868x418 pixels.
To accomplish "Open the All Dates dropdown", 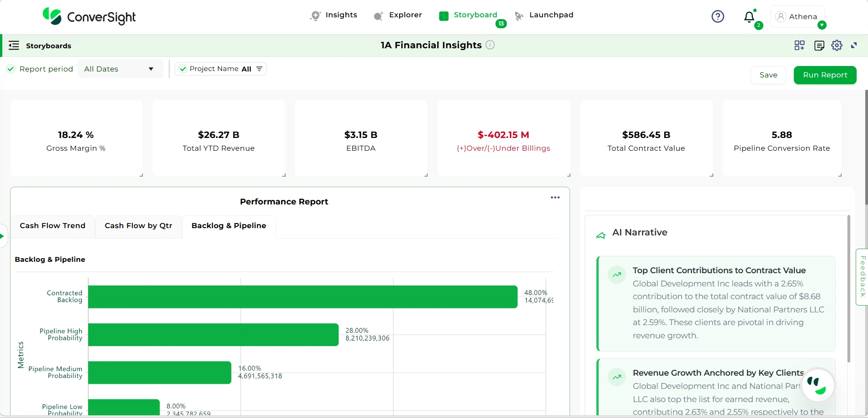I will tap(120, 69).
